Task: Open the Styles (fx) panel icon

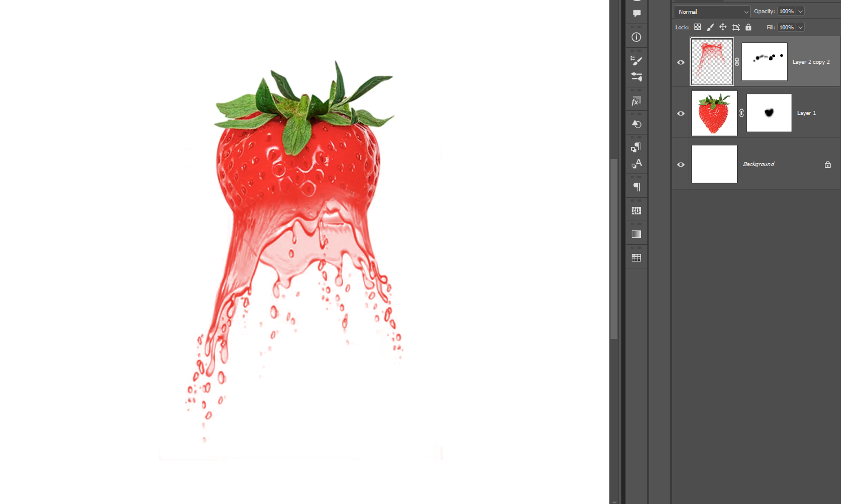Action: pyautogui.click(x=636, y=102)
